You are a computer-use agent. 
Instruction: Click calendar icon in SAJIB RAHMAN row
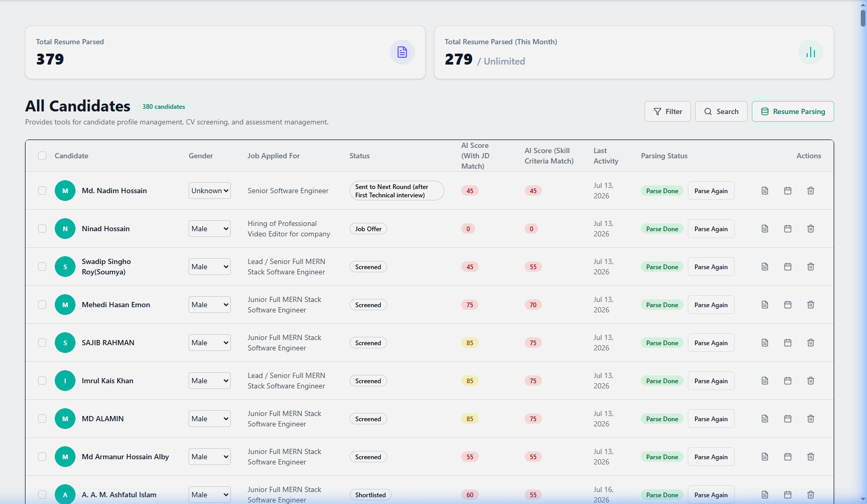[x=788, y=343]
